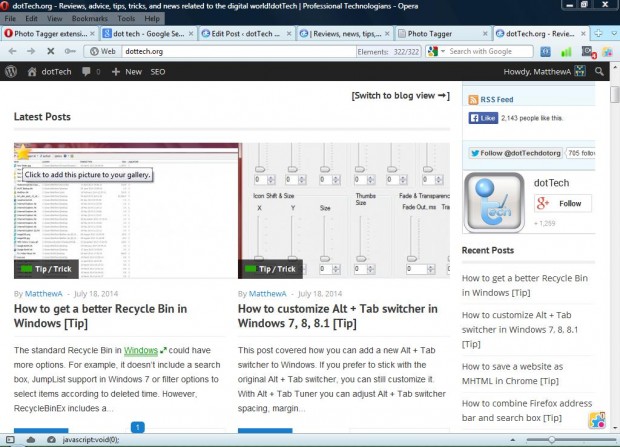Stop loading with the X button
Image resolution: width=620 pixels, height=447 pixels.
51,51
